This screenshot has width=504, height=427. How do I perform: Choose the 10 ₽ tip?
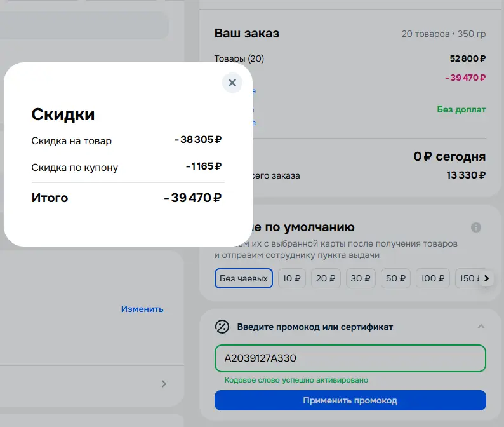[x=291, y=278]
